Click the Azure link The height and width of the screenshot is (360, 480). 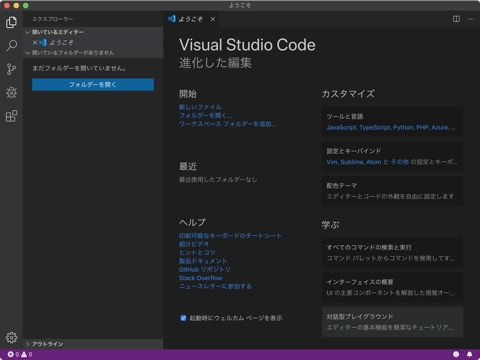pos(440,127)
